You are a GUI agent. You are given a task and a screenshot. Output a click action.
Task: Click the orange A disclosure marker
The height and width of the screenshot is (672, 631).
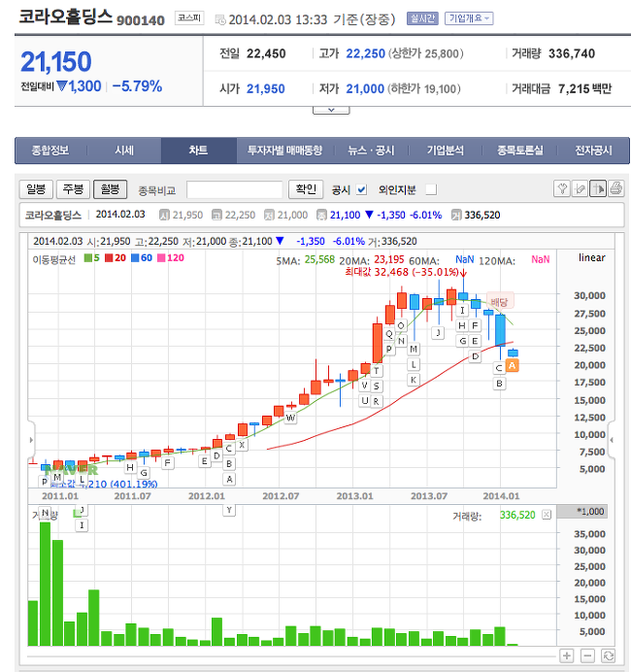(512, 365)
